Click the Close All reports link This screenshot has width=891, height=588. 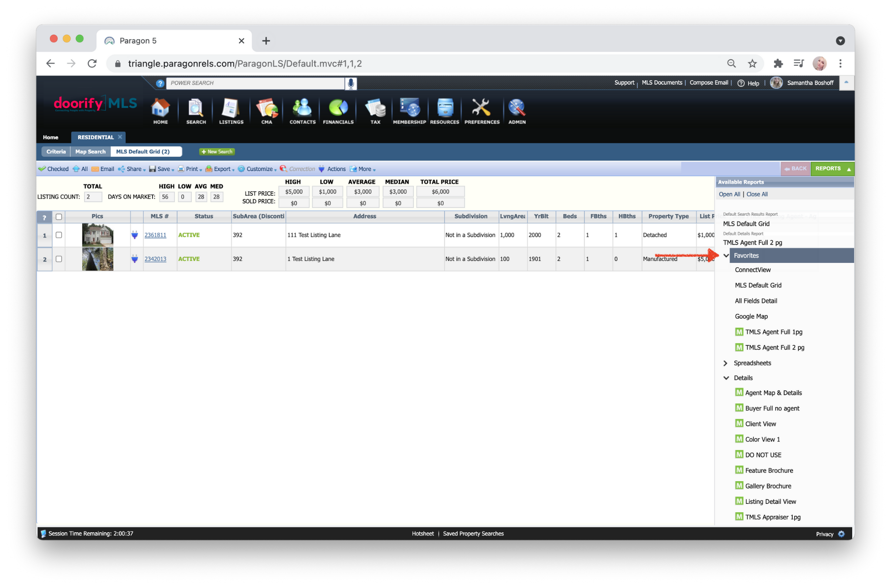pos(757,194)
